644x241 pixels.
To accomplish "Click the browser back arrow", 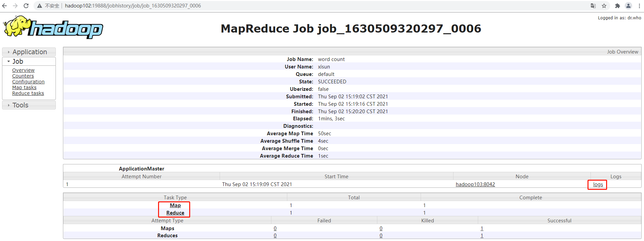I will click(5, 6).
